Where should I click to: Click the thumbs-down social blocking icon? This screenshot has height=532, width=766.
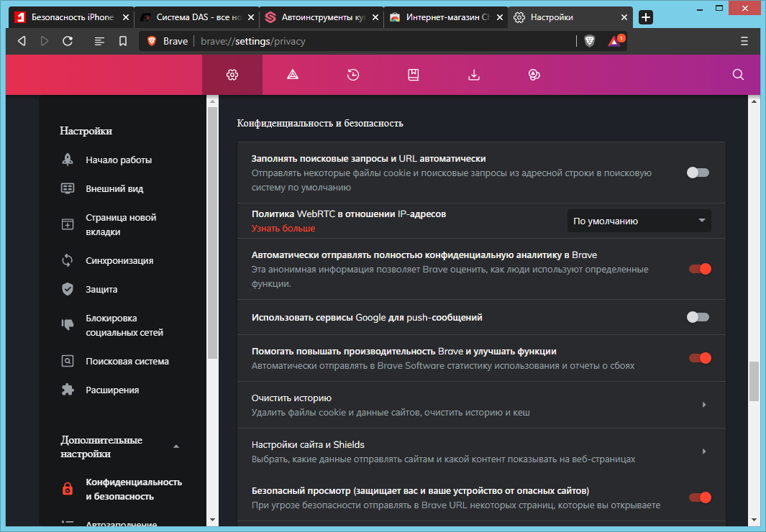click(68, 324)
